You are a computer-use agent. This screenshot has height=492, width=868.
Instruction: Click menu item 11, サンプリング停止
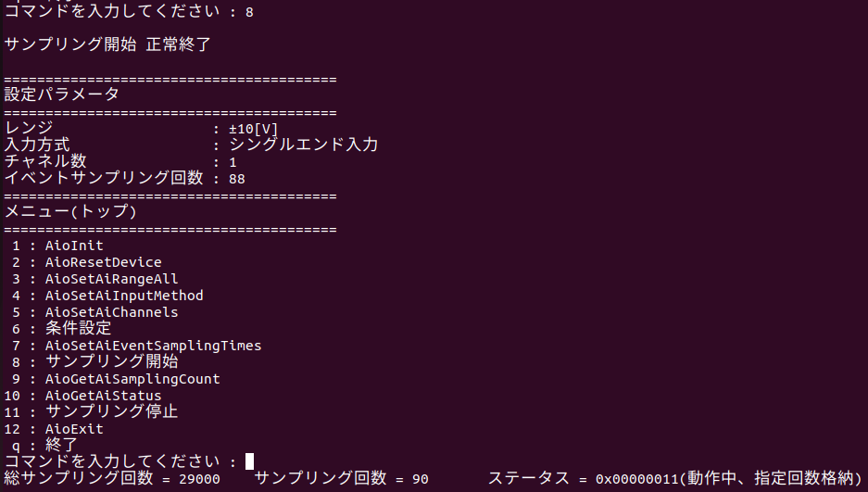coord(111,411)
